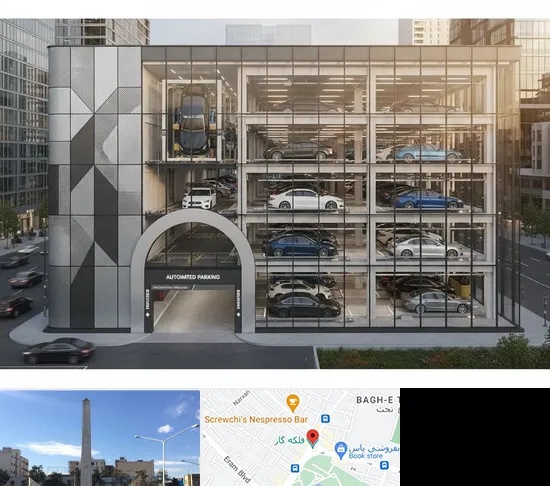
Task: Open the automated parking building image
Action: point(275,194)
